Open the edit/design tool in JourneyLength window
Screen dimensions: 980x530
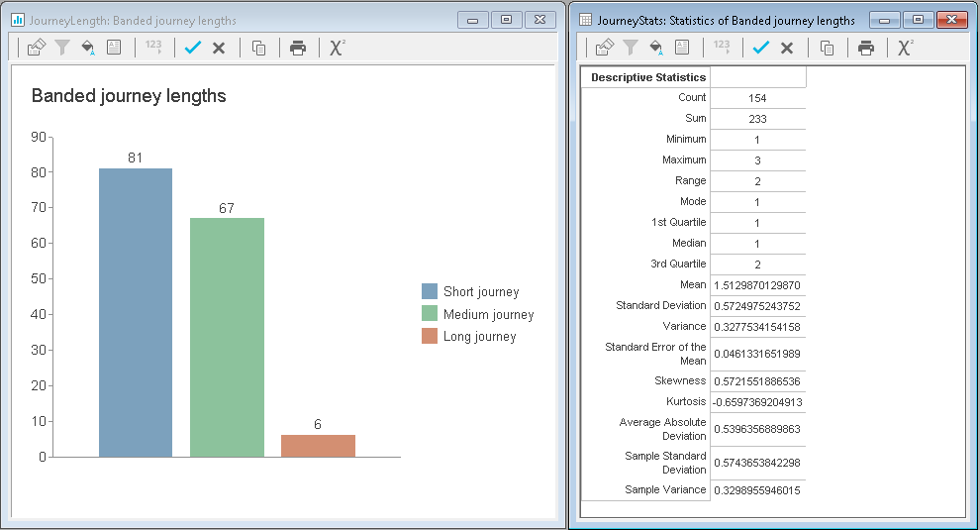pyautogui.click(x=37, y=48)
